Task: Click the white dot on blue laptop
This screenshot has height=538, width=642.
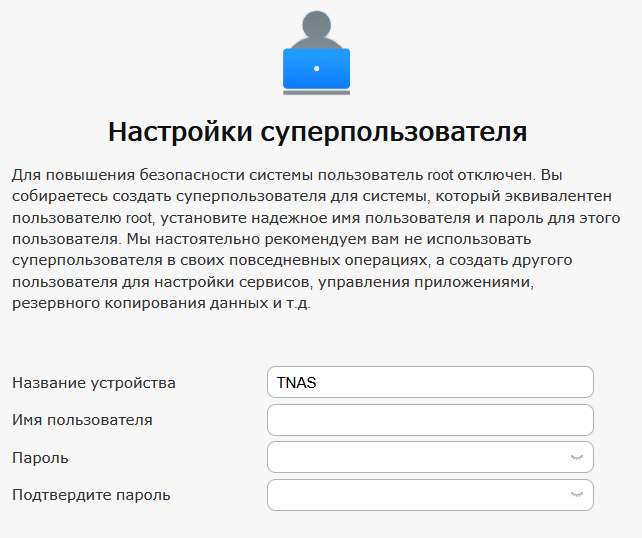Action: coord(316,68)
